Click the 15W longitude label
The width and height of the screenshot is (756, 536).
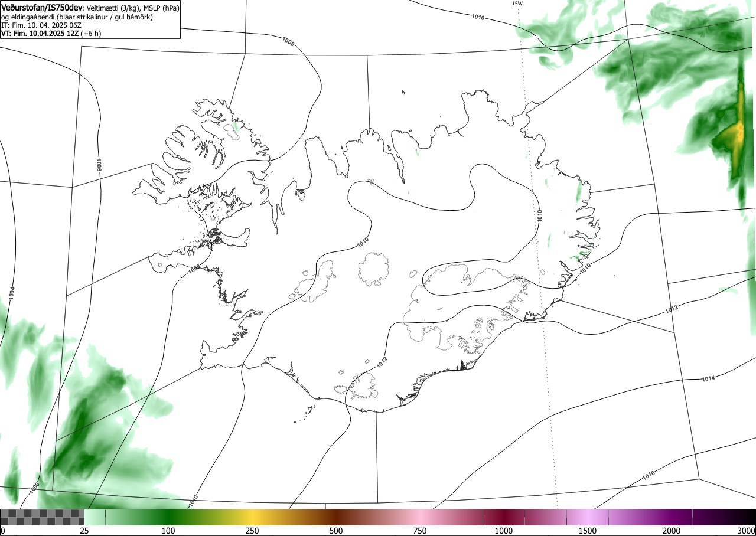click(517, 4)
